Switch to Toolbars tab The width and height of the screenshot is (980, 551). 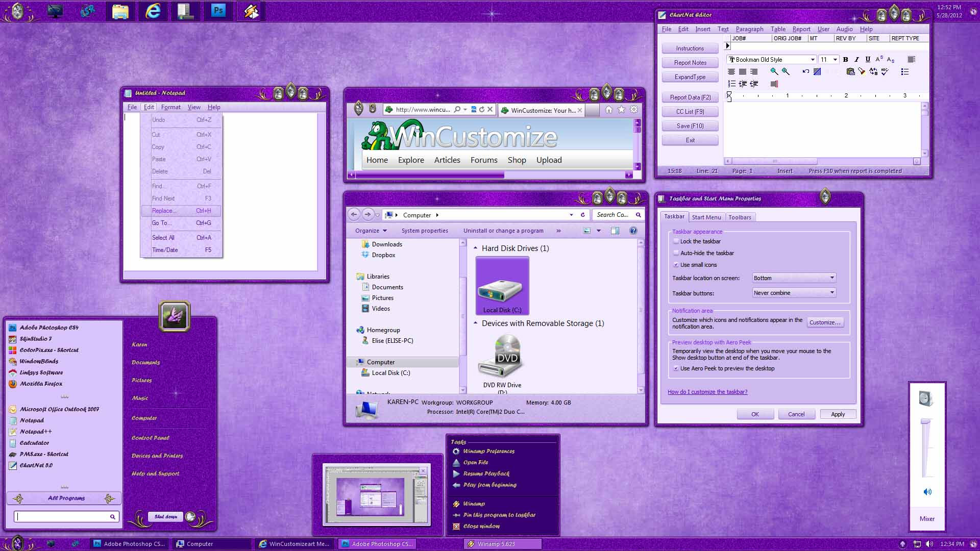(740, 217)
